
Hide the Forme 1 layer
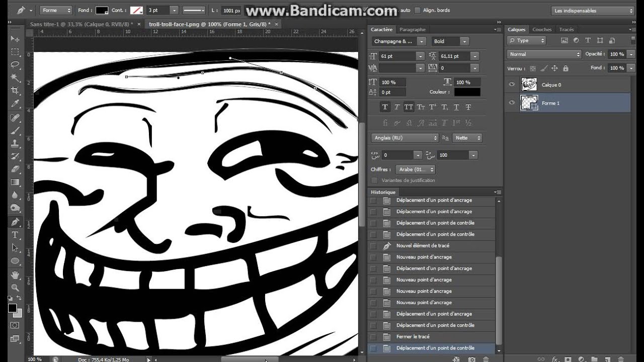point(512,103)
